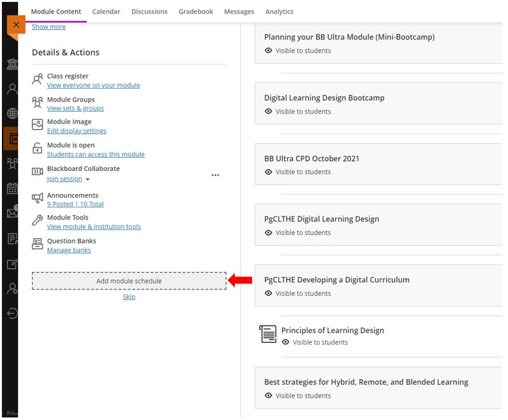Expand description with Show more link
Image resolution: width=508 pixels, height=420 pixels.
click(x=49, y=27)
